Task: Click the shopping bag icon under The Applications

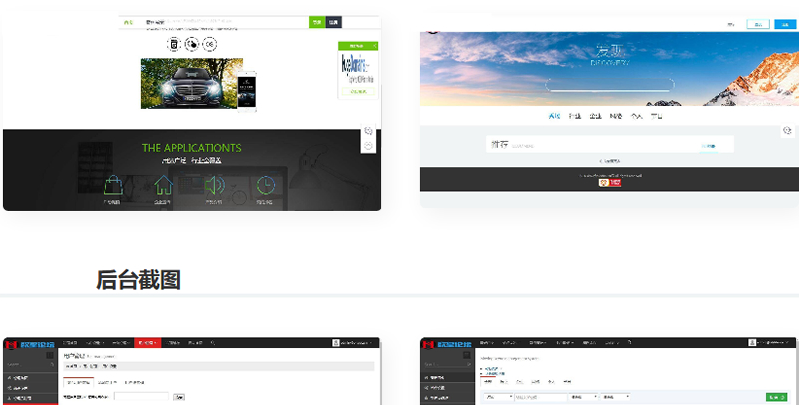Action: pos(112,185)
